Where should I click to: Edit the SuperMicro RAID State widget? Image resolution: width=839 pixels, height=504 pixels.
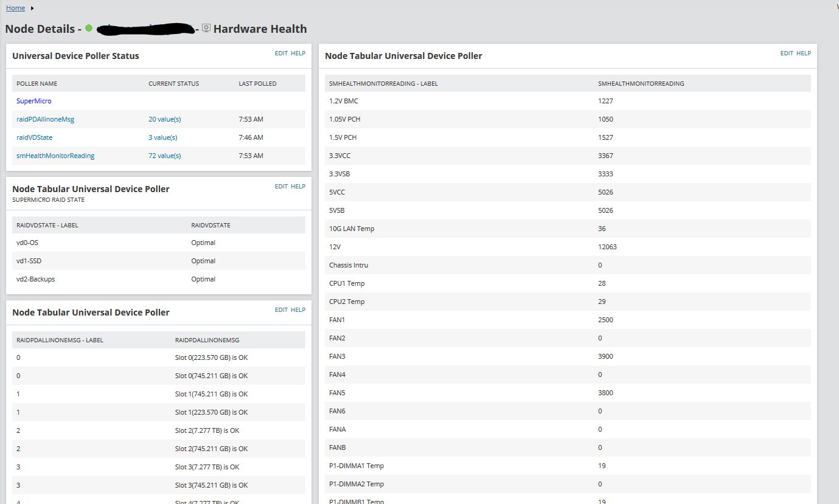(x=281, y=187)
